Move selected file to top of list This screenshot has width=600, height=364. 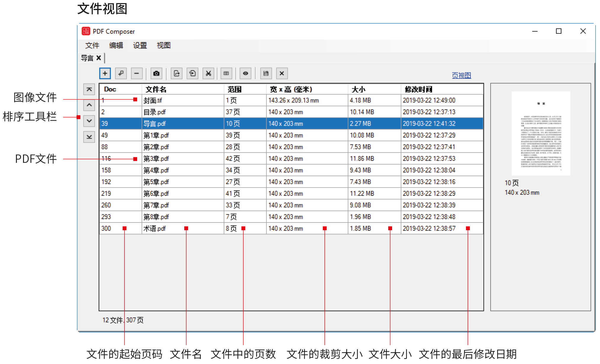coord(89,89)
